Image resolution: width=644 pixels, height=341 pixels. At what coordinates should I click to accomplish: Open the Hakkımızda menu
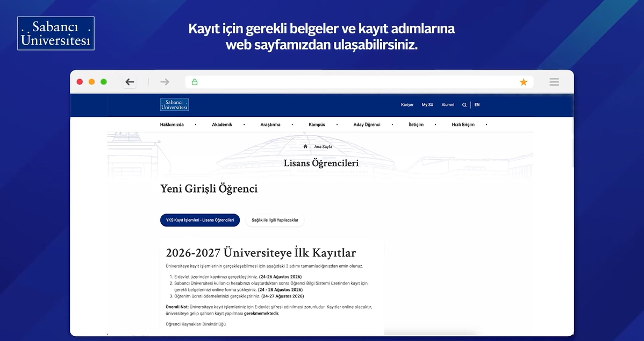pyautogui.click(x=171, y=124)
